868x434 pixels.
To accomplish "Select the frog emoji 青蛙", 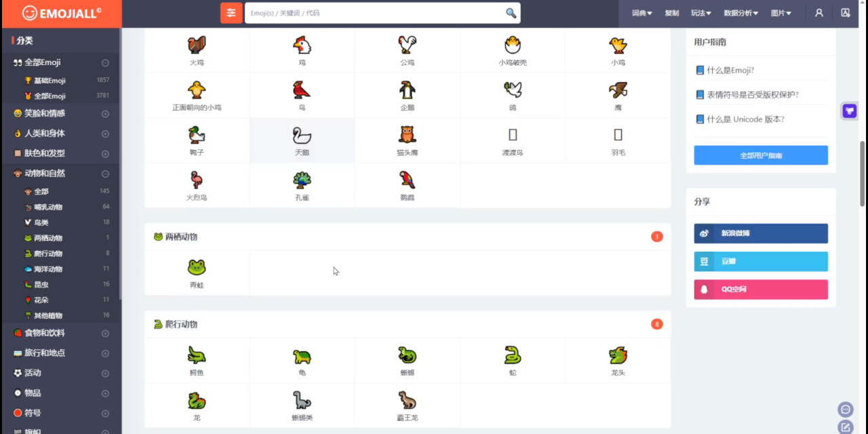I will 197,273.
